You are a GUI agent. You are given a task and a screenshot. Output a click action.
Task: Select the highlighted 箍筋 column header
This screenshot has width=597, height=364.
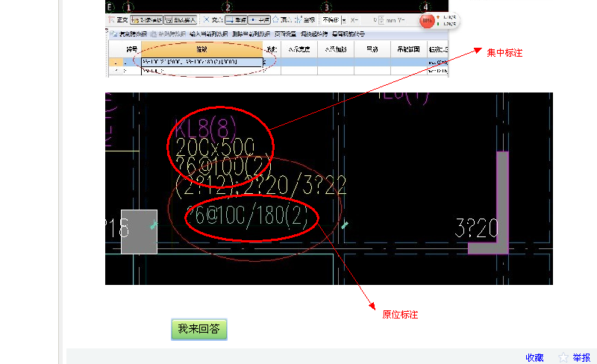(201, 49)
